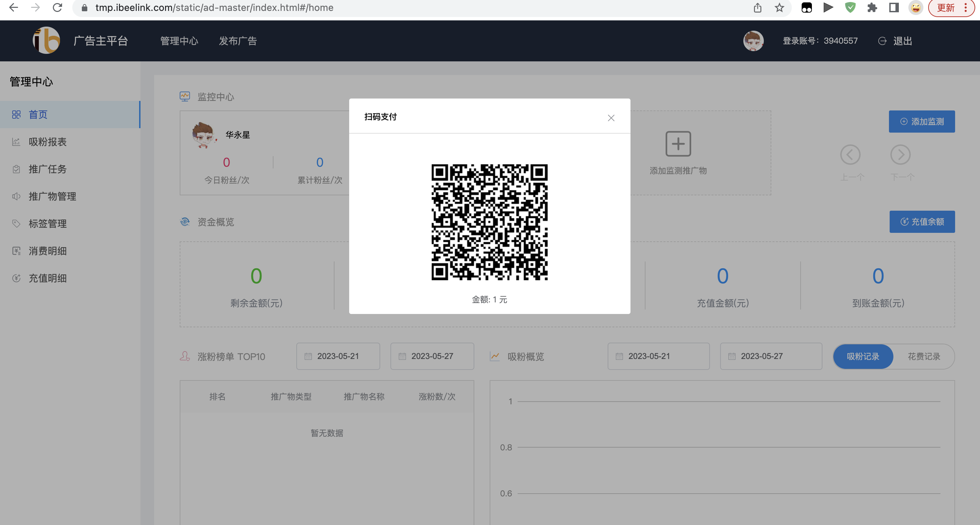Viewport: 980px width, 525px height.
Task: Open the 管理中心 top navigation item
Action: (179, 41)
